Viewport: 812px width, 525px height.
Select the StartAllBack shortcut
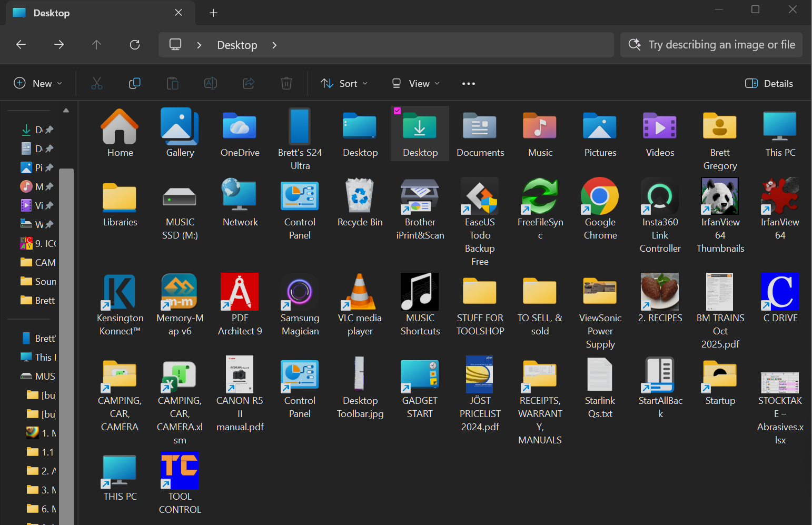click(x=660, y=375)
